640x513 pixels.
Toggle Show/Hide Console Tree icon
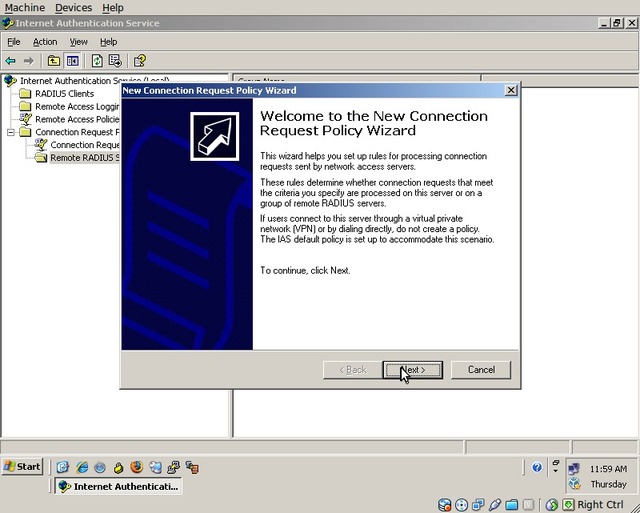[x=72, y=61]
